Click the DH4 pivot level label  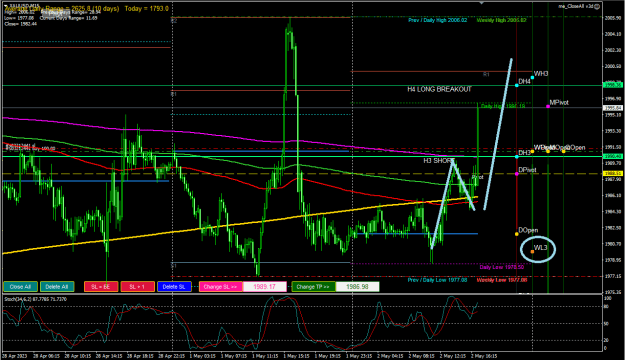524,82
